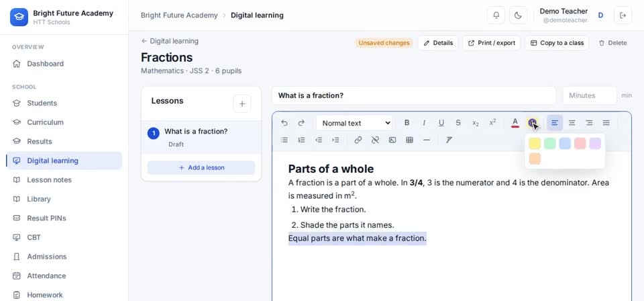Open notifications bell
Image resolution: width=644 pixels, height=301 pixels.
pos(496,15)
